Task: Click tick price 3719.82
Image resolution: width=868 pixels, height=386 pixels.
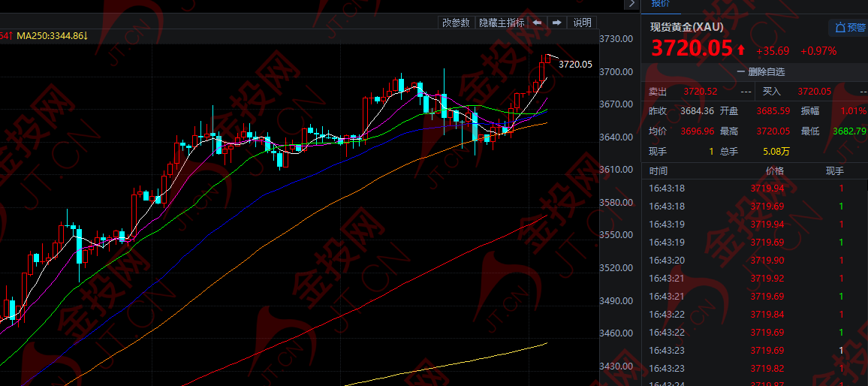Action: pyautogui.click(x=767, y=368)
